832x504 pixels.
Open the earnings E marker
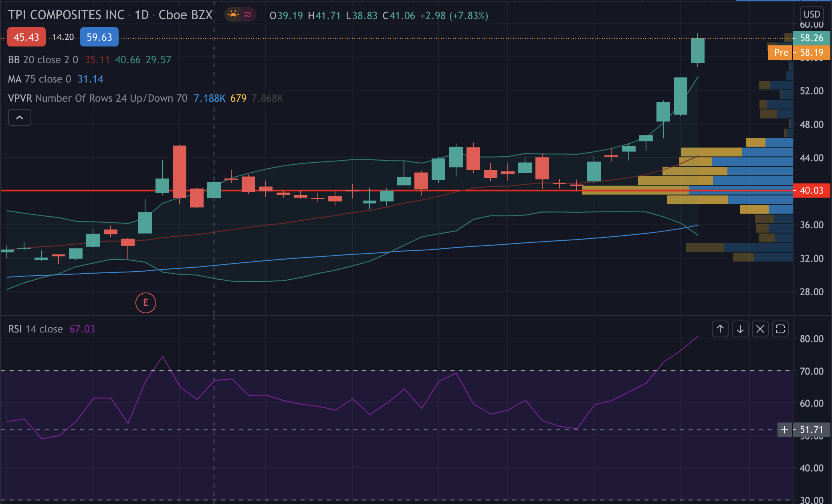click(145, 302)
